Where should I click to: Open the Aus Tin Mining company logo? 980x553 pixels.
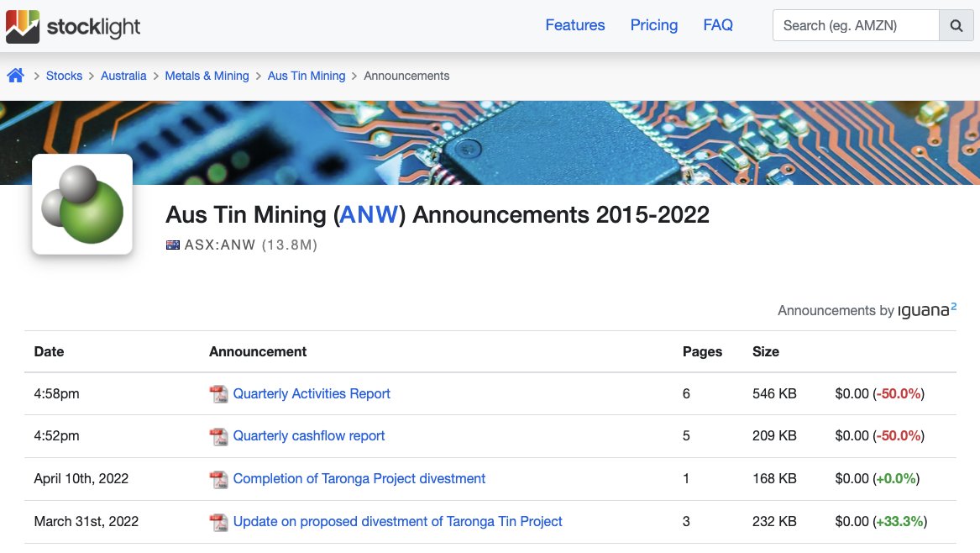pos(82,204)
